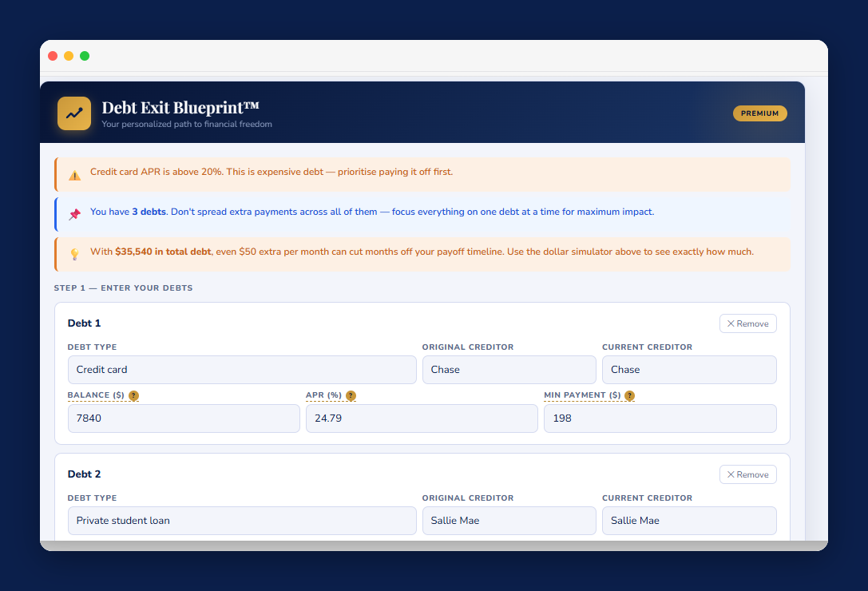Viewport: 868px width, 591px height.
Task: Open the Min Payment ($) help tooltip
Action: click(x=629, y=395)
